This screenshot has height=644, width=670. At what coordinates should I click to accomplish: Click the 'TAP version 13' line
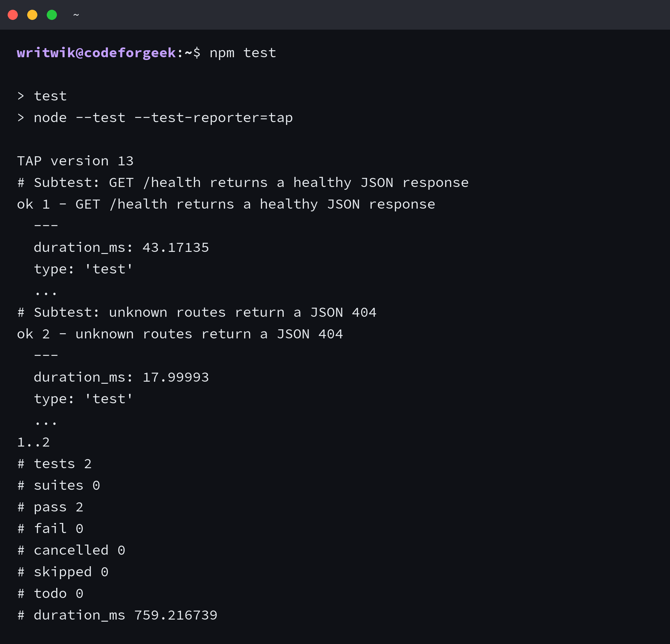coord(75,161)
